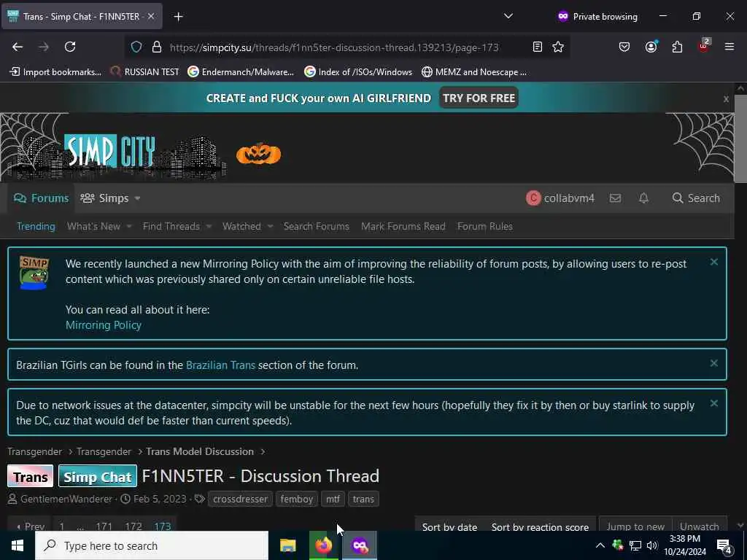The width and height of the screenshot is (747, 560).
Task: Click the uBlock extension icon with badge
Action: (704, 46)
